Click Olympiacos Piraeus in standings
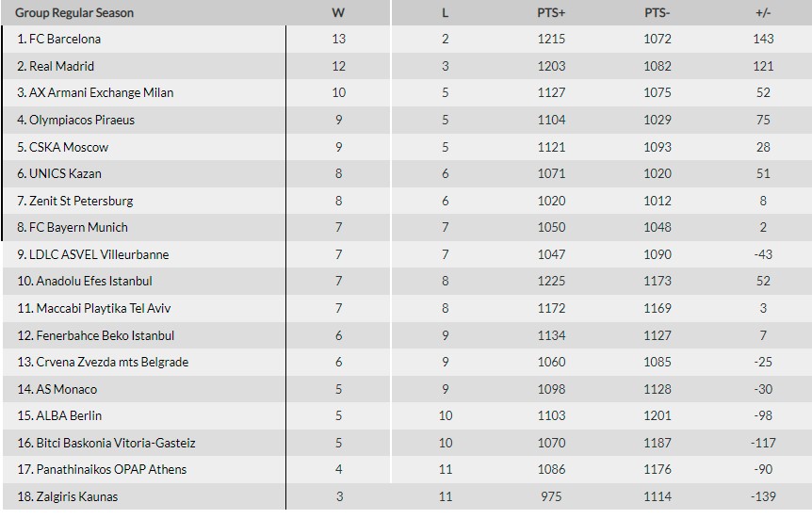Image resolution: width=812 pixels, height=519 pixels. [82, 120]
